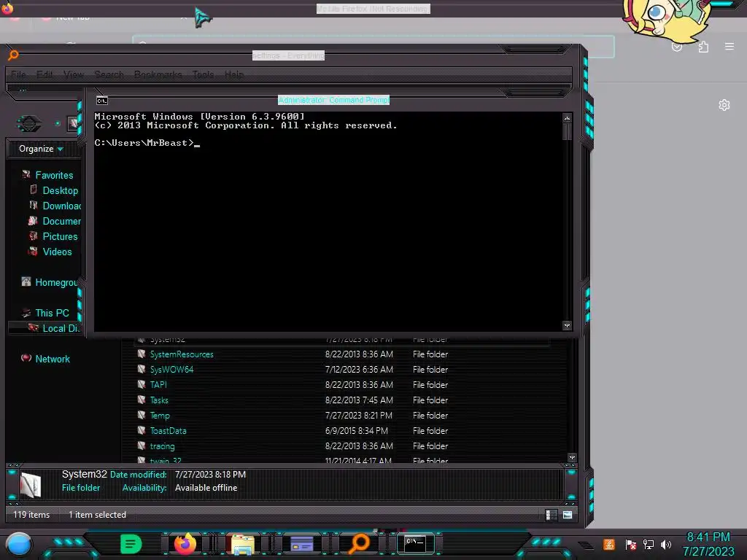
Task: Open Pictures under Favorites
Action: (60, 237)
